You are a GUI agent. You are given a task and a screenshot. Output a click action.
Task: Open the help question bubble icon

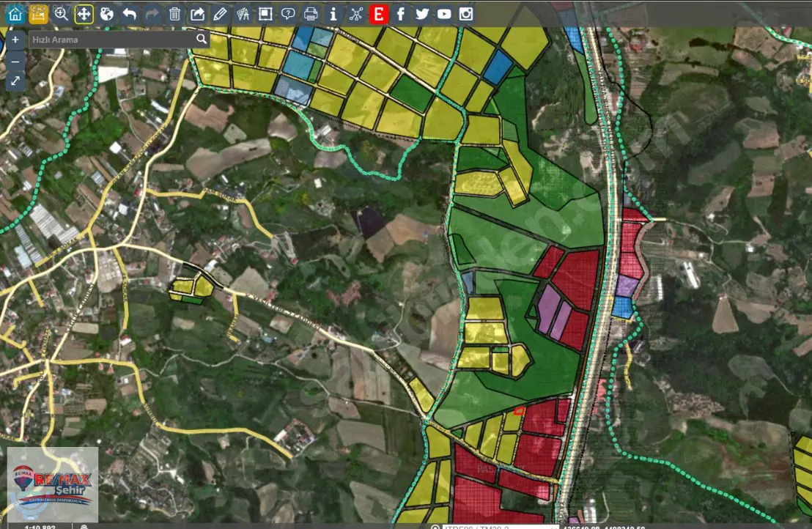[x=288, y=14]
